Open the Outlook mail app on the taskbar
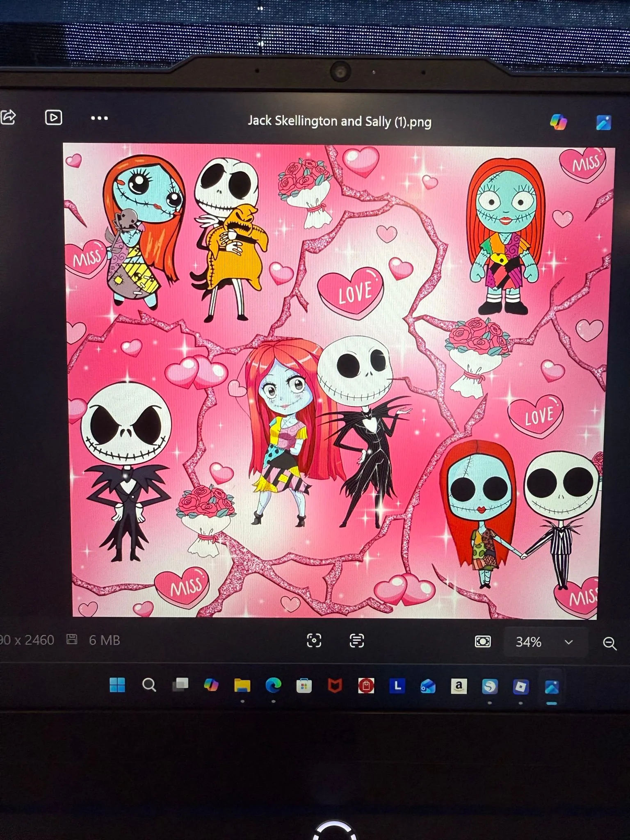This screenshot has height=840, width=630. coord(428,686)
